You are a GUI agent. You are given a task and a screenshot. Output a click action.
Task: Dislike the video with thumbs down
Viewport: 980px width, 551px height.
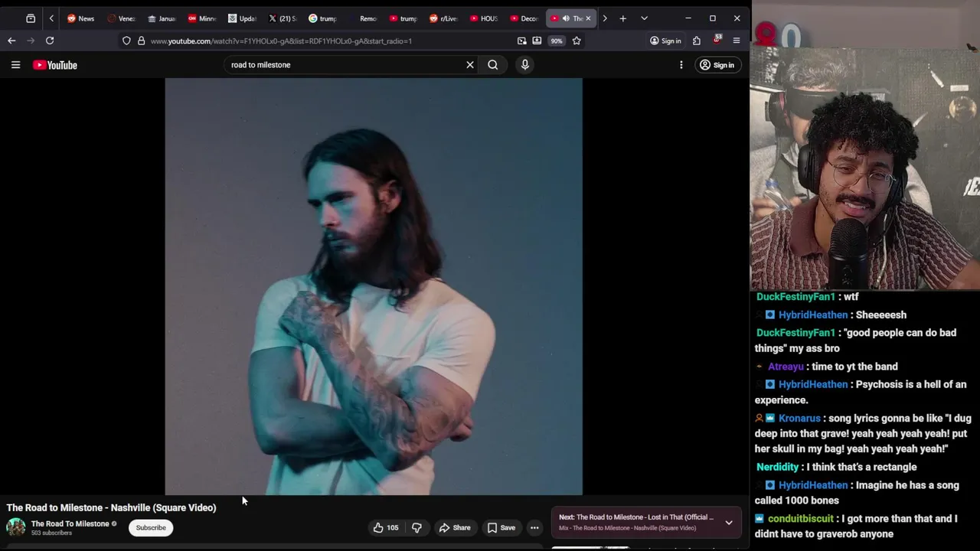coord(416,527)
